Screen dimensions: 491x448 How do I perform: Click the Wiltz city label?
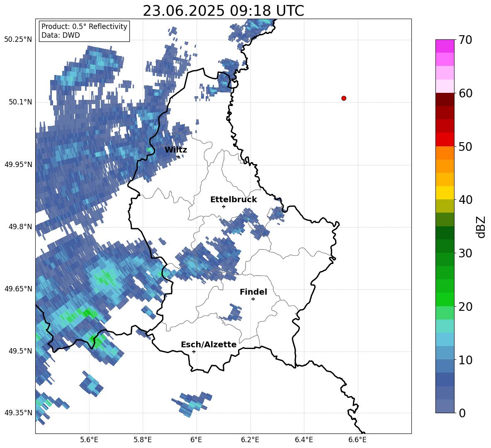point(176,150)
